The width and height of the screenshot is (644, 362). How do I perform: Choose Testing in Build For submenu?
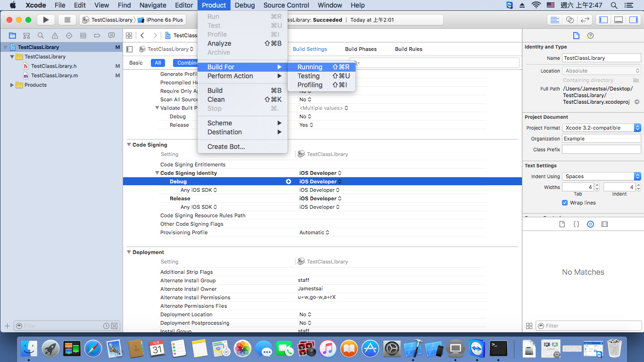click(321, 76)
